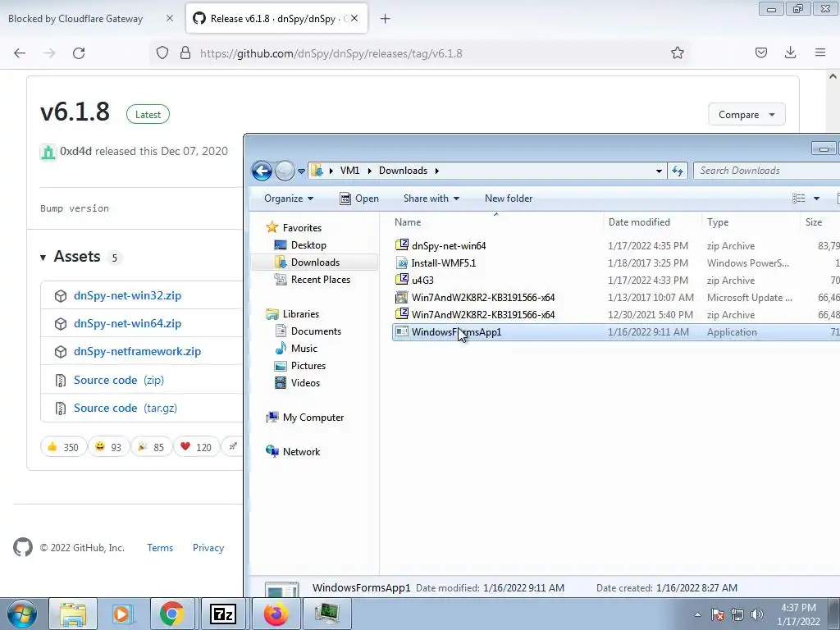Open the Firefox hamburger menu
The height and width of the screenshot is (630, 840).
tap(820, 52)
